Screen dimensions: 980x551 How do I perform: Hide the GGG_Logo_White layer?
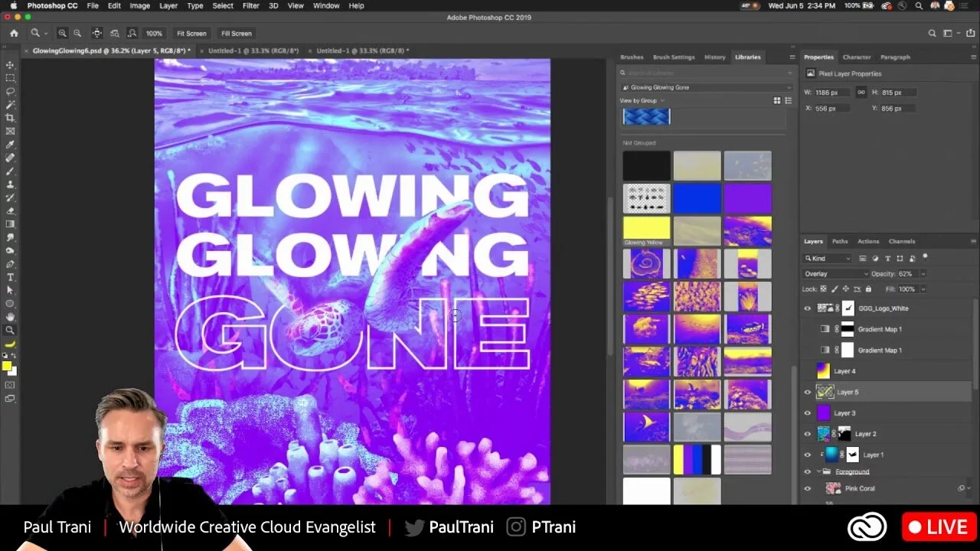tap(807, 308)
